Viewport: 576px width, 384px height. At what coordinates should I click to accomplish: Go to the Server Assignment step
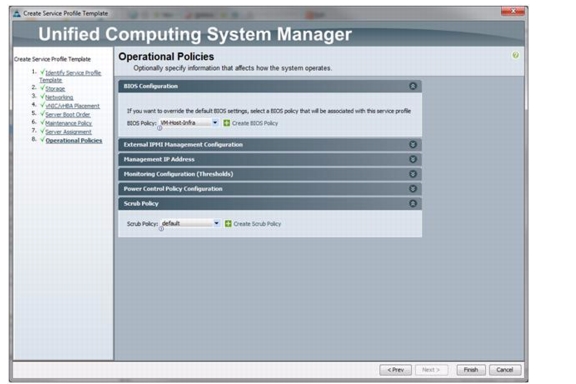tap(68, 132)
